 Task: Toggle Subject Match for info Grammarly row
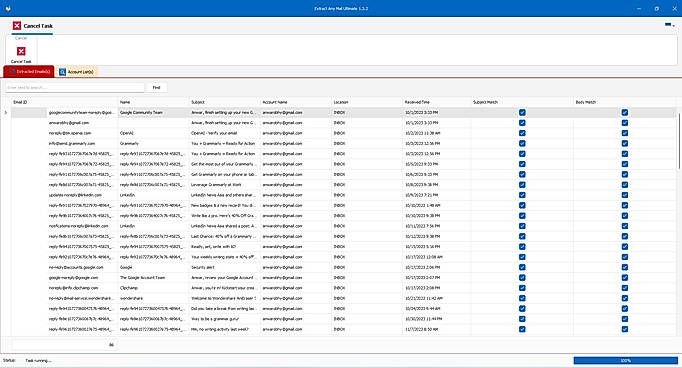coord(522,144)
